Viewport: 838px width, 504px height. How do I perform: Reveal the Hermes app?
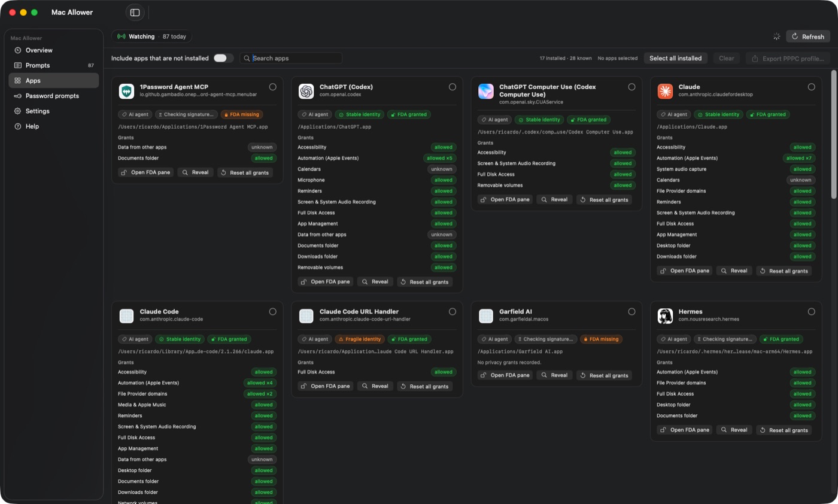coord(733,430)
